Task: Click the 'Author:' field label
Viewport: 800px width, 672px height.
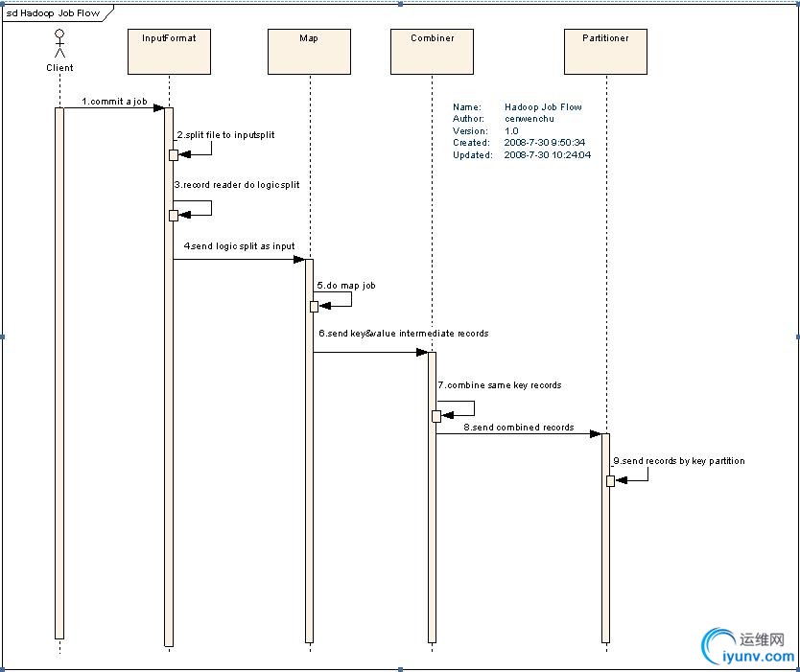Action: pos(468,118)
